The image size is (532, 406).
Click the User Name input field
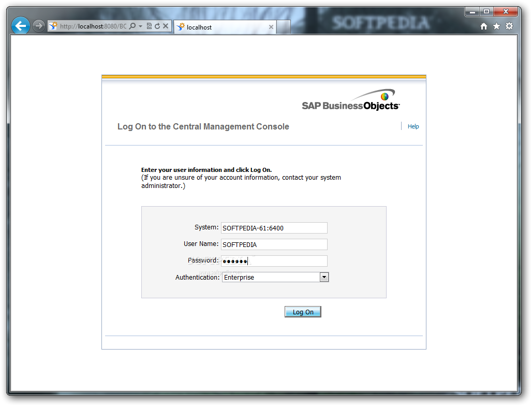coord(274,244)
